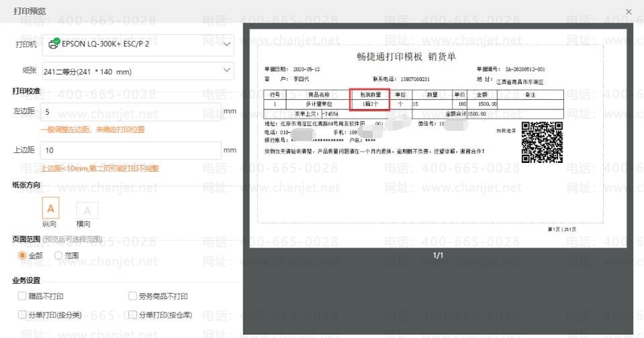This screenshot has width=644, height=338.
Task: Click the QR code in preview
Action: pos(542,142)
